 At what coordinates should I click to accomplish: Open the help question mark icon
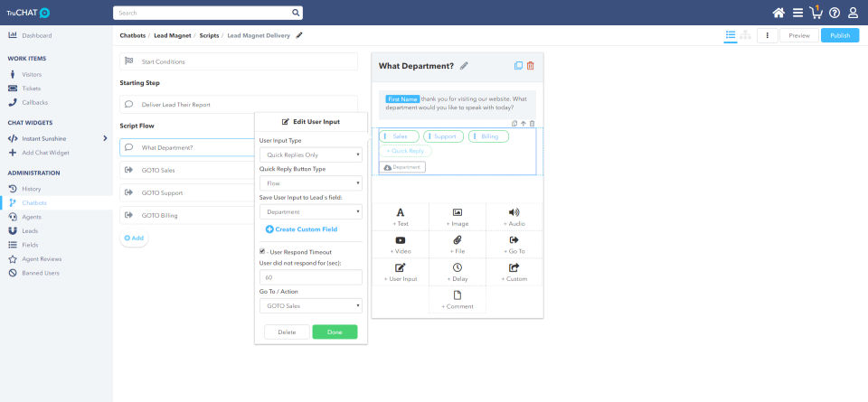click(835, 13)
